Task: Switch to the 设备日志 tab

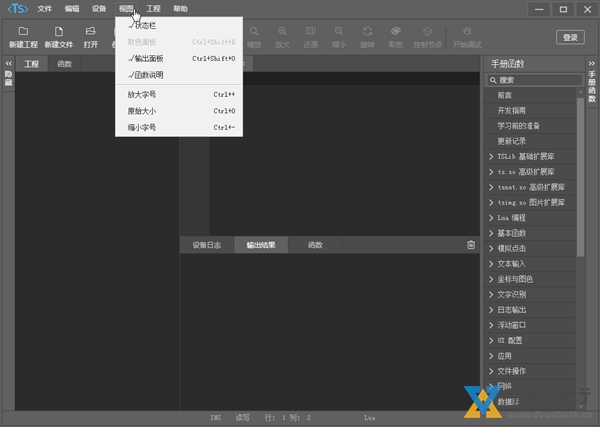Action: click(206, 245)
